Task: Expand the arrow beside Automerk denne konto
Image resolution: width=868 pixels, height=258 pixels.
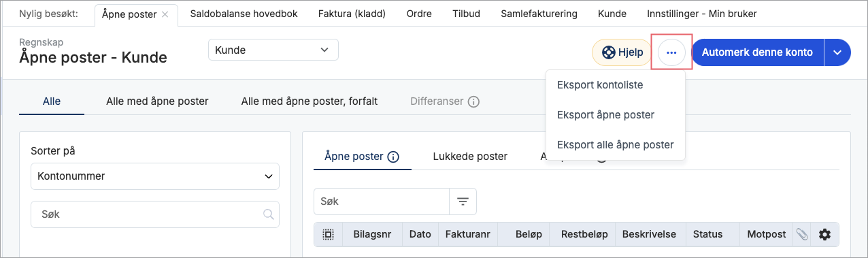Action: 837,52
